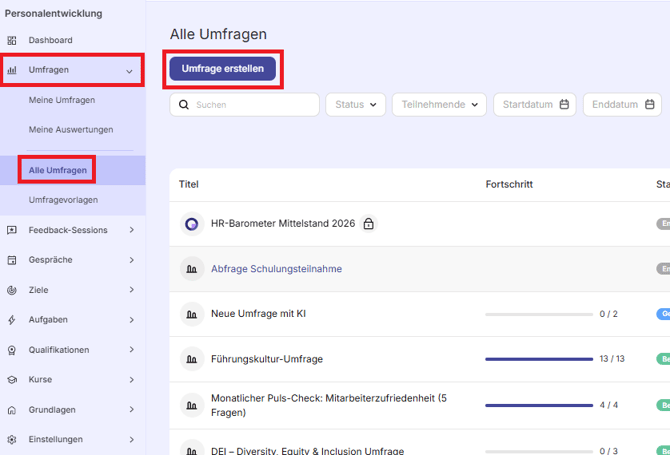The image size is (670, 455).
Task: Click the Einstellungen gear icon
Action: (12, 440)
